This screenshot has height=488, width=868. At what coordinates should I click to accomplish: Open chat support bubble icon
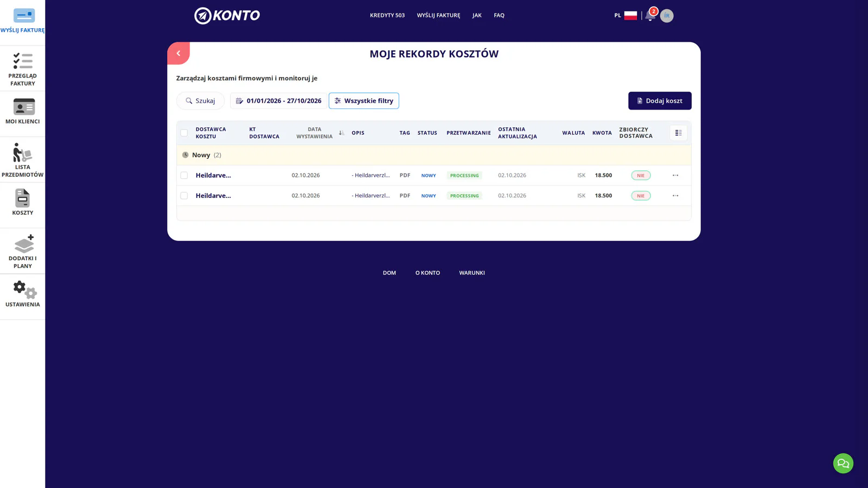point(843,463)
